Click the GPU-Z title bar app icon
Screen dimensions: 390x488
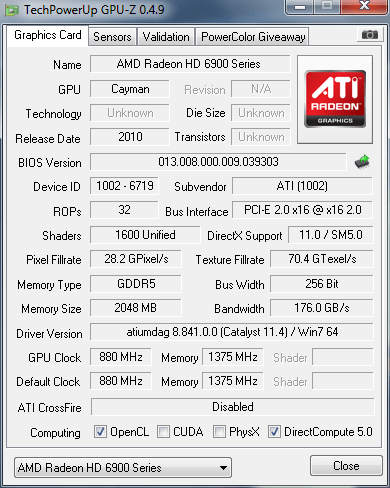12,10
